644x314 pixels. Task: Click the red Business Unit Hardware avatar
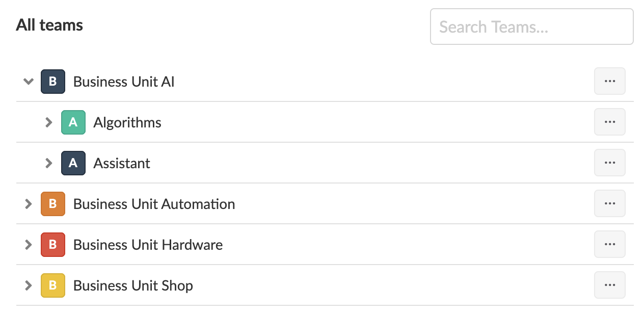(x=53, y=245)
